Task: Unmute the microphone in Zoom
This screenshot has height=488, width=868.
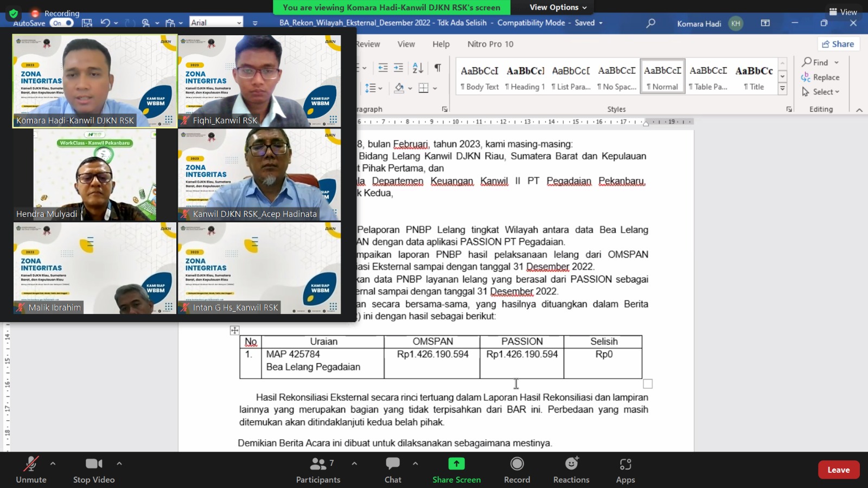Action: [x=31, y=470]
